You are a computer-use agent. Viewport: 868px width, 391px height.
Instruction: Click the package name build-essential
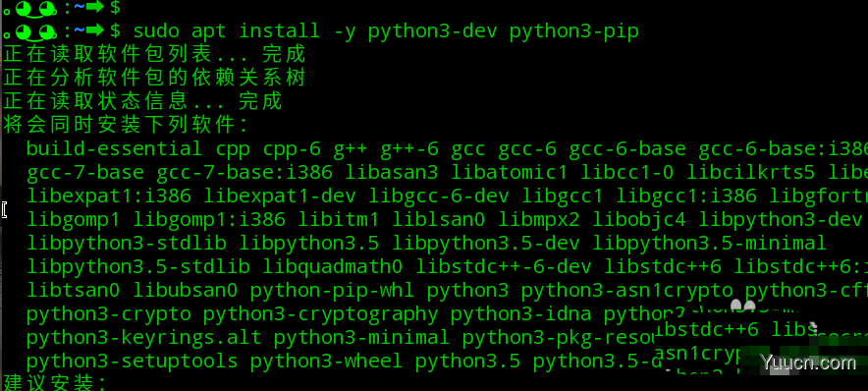(x=115, y=149)
